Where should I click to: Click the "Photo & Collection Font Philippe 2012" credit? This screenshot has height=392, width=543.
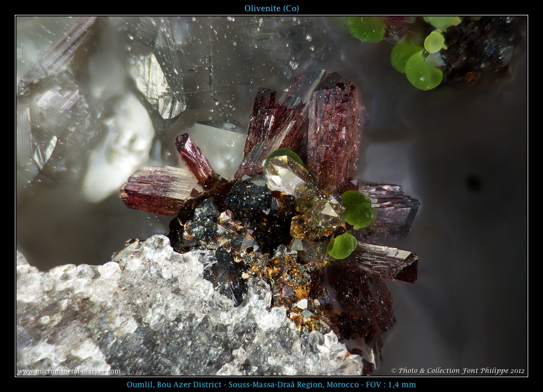click(x=458, y=371)
